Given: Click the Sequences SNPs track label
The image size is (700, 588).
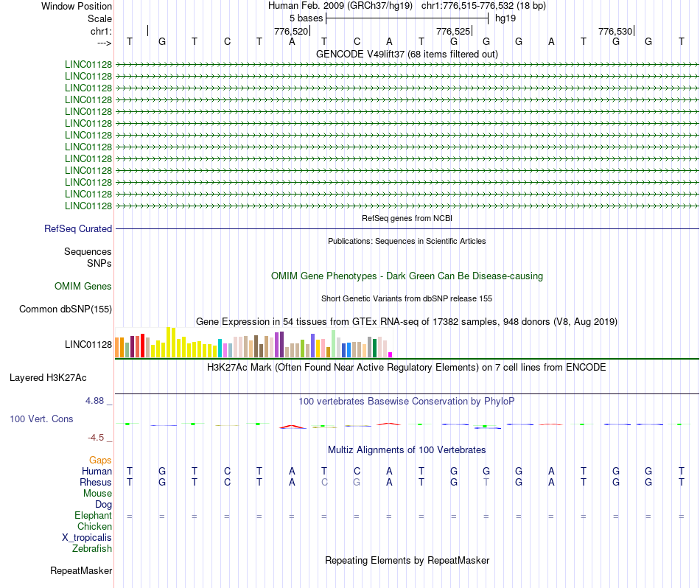Looking at the screenshot, I should [88, 257].
